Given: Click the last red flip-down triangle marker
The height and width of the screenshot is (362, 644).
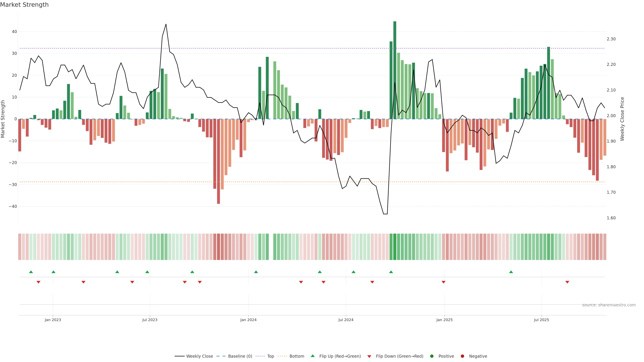Looking at the screenshot, I should pos(567,282).
